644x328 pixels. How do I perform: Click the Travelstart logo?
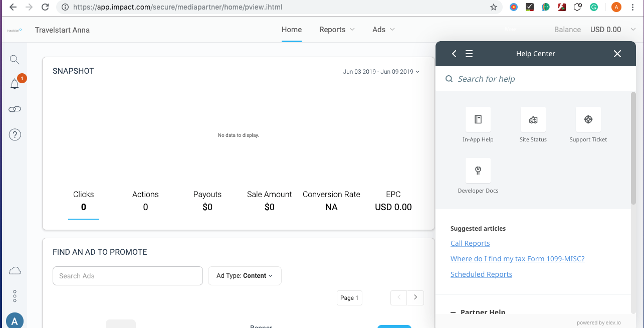coord(15,30)
